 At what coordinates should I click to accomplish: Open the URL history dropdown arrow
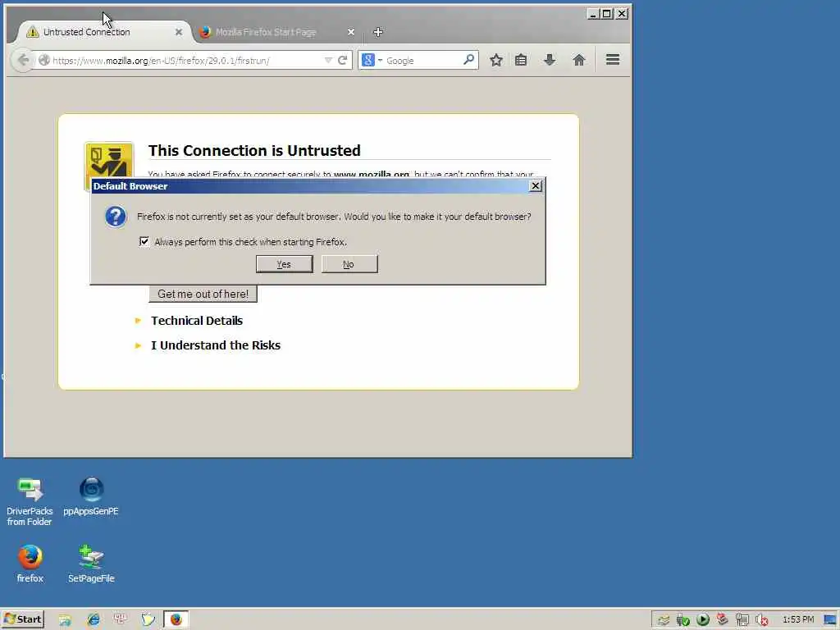(328, 61)
